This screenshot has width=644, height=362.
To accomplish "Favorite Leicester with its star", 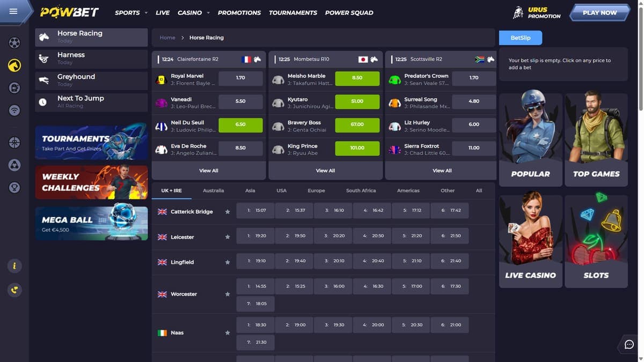I will pos(228,237).
